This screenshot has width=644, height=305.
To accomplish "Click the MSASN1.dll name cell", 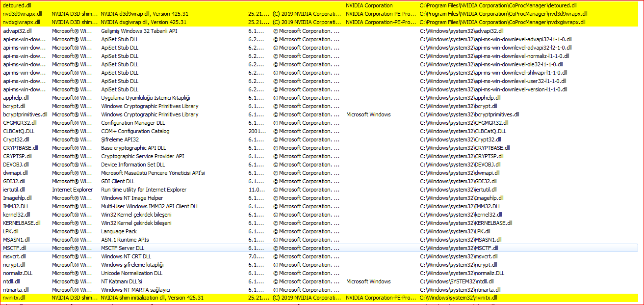I will (17, 240).
